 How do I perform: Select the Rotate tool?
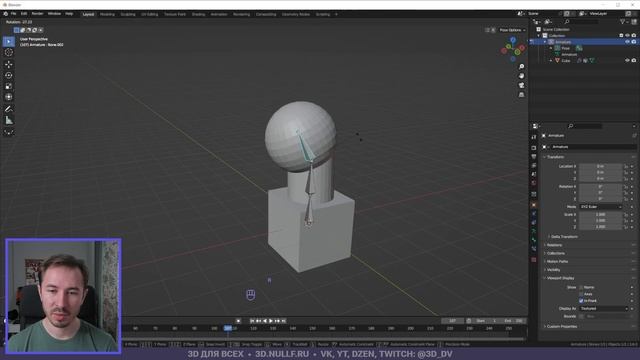pos(9,75)
